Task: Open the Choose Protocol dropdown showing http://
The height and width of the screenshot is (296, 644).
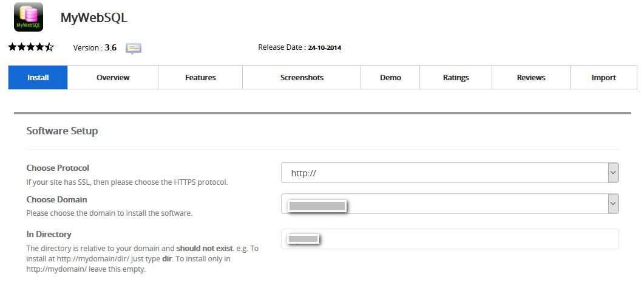Action: (x=450, y=173)
